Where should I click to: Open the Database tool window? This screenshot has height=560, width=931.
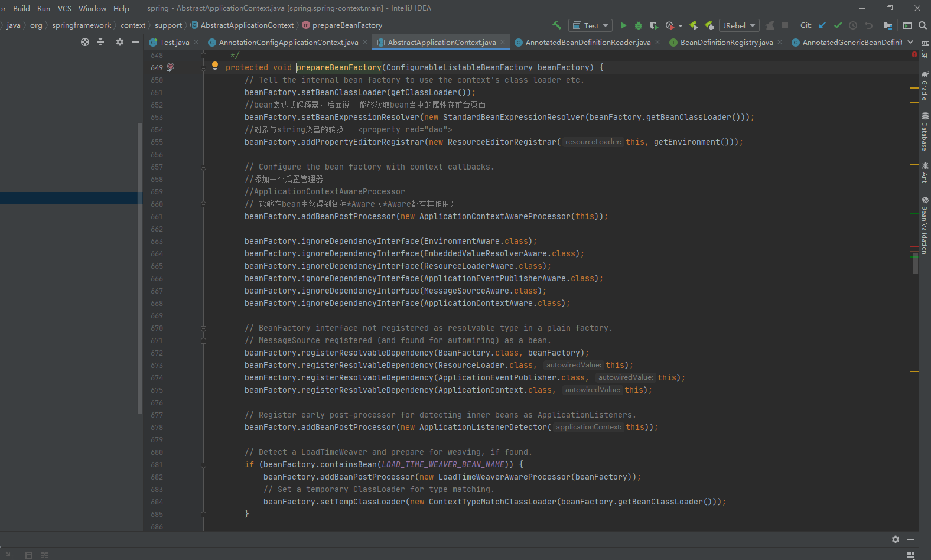tap(925, 132)
